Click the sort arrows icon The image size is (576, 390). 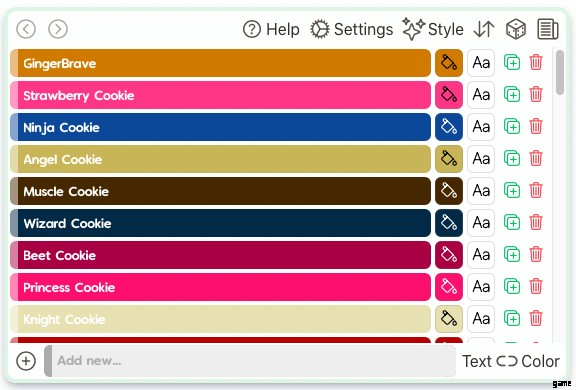click(x=484, y=29)
